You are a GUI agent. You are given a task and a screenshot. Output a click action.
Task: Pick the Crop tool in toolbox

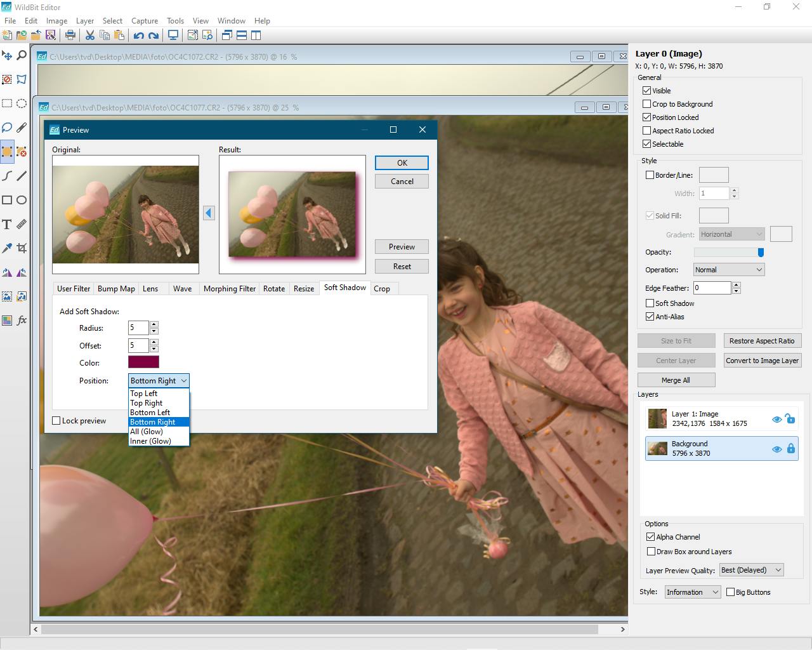pyautogui.click(x=22, y=248)
